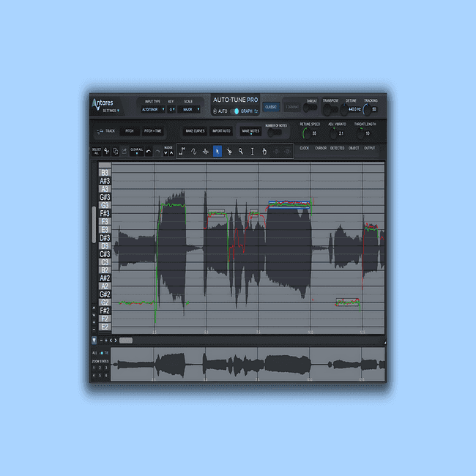This screenshot has width=476, height=476.
Task: Open the Clear All dropdown
Action: click(x=137, y=151)
